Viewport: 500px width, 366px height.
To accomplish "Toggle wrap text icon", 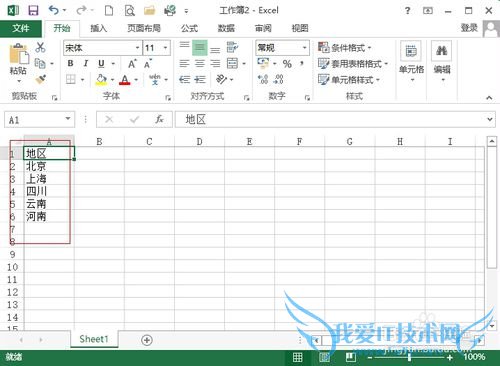I will 232,47.
